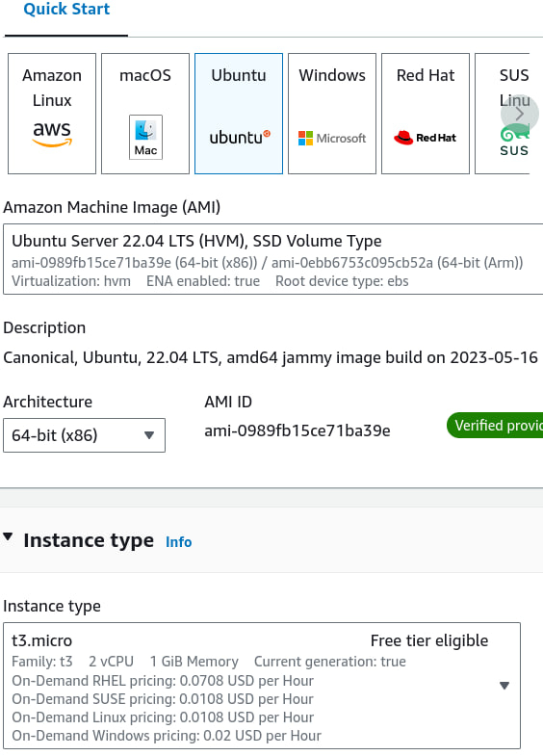Click the Amazon Machine Image (AMI) label
543x756 pixels.
tap(112, 207)
